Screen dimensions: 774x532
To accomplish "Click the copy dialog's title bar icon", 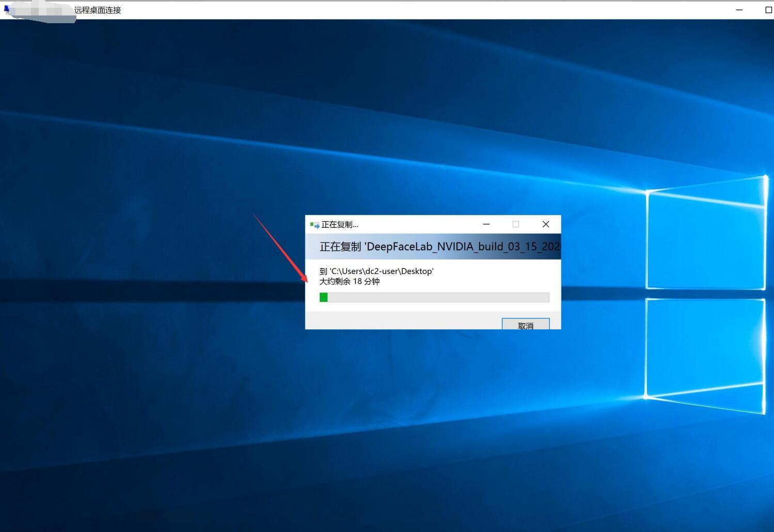I will tap(314, 225).
